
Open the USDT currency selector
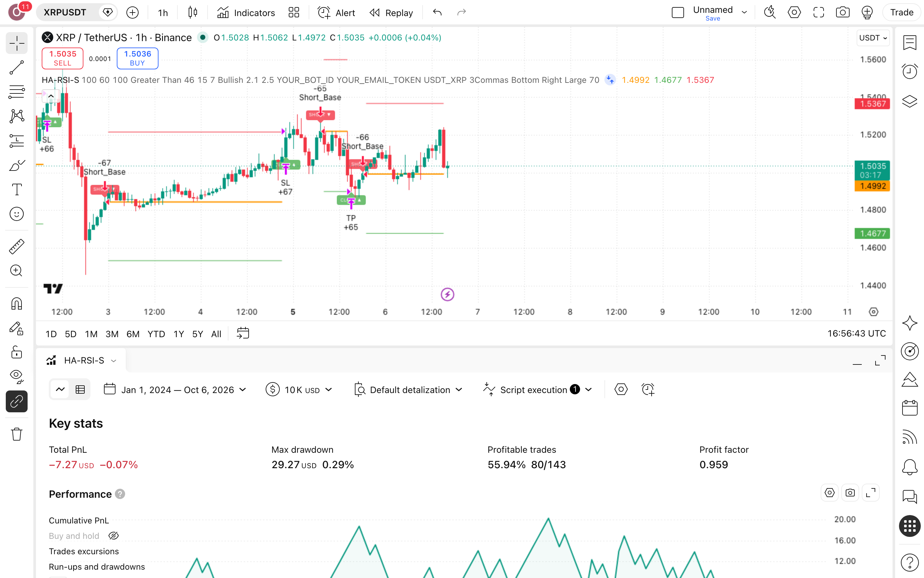point(873,38)
